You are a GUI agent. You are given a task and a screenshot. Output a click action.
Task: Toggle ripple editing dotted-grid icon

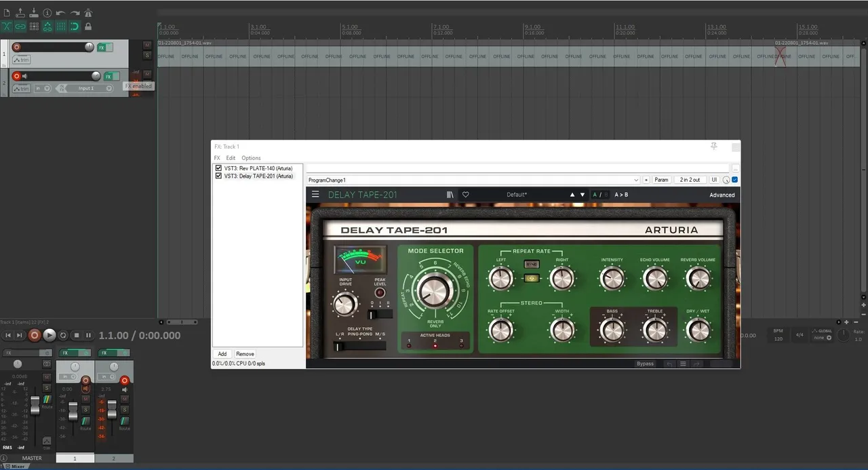(x=34, y=26)
